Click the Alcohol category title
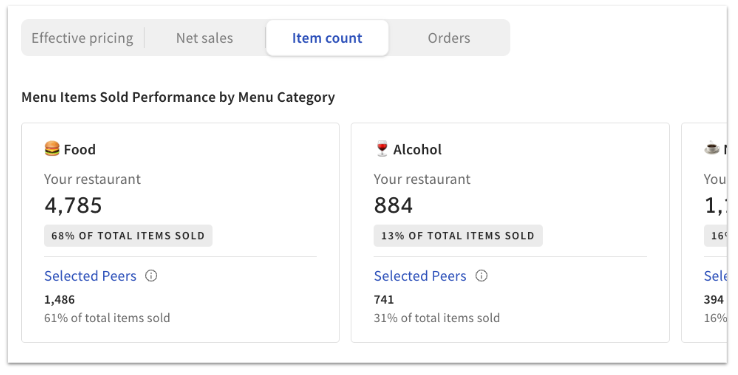738x375 pixels. tap(417, 150)
